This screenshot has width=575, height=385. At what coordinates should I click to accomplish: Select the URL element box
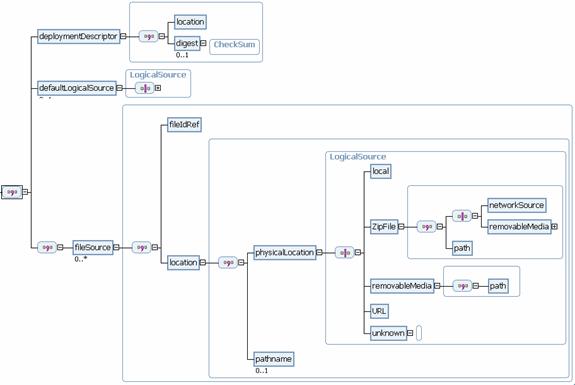[379, 311]
